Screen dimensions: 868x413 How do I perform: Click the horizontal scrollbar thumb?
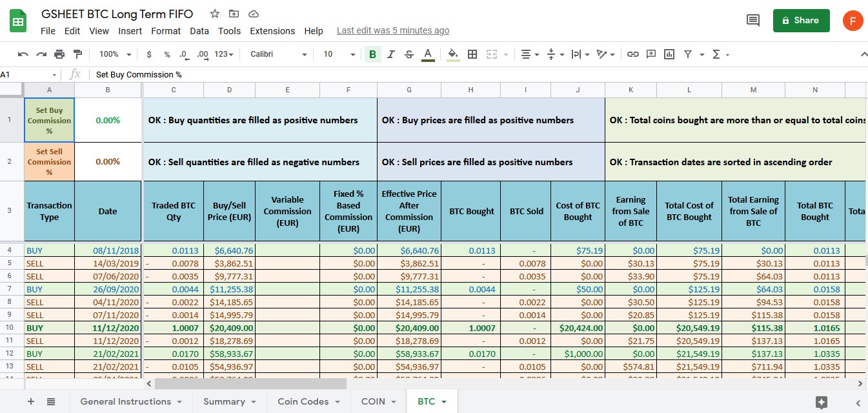pos(250,383)
